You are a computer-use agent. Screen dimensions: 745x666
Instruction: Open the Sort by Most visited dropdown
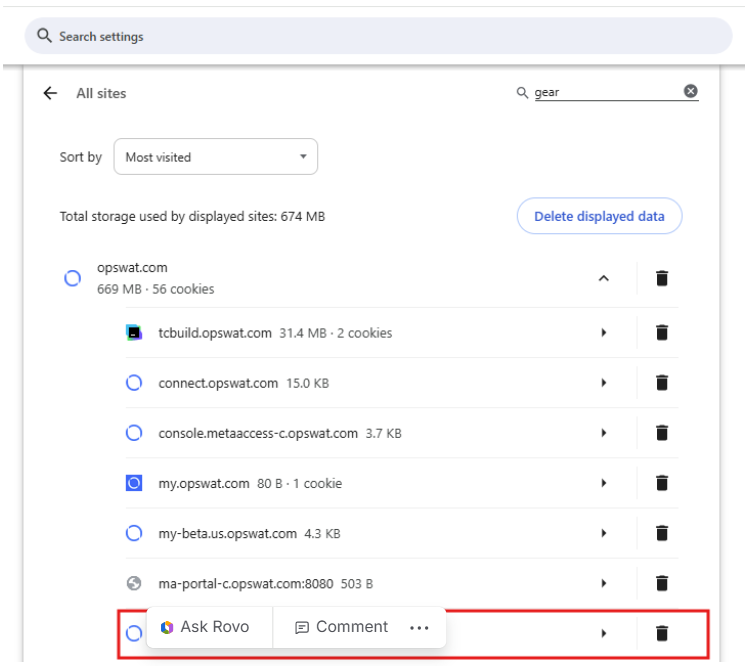(x=216, y=157)
